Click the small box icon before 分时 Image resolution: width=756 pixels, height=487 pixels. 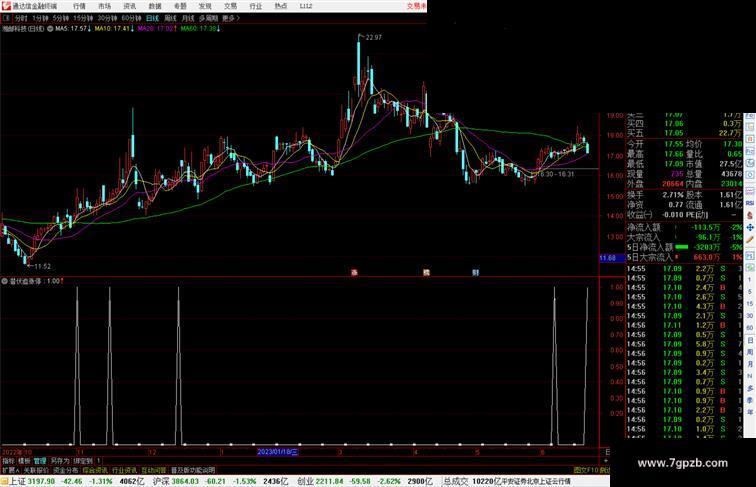click(x=6, y=18)
